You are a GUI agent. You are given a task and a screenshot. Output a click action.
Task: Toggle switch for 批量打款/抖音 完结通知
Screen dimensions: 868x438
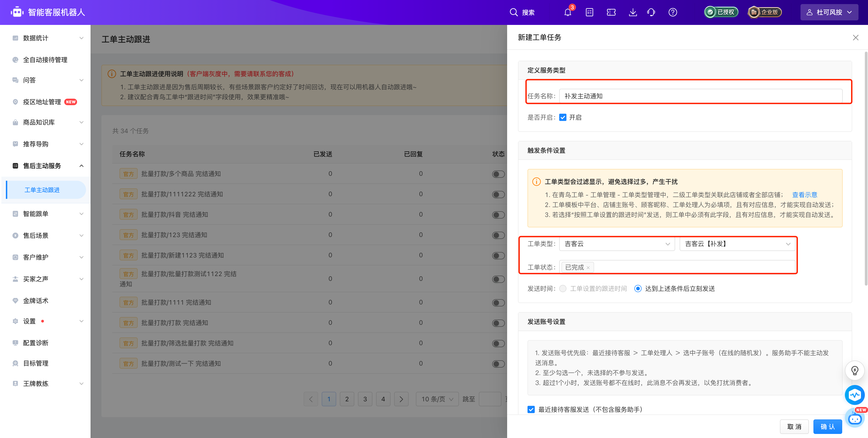pyautogui.click(x=498, y=215)
